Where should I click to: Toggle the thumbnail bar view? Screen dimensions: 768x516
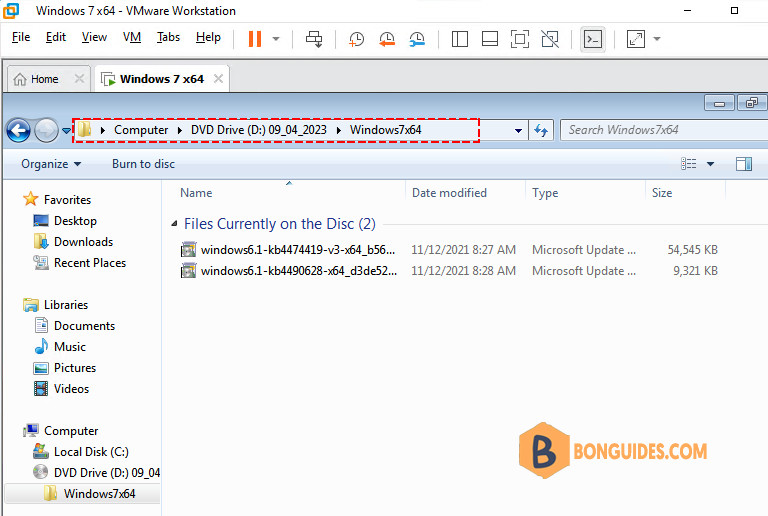click(490, 39)
